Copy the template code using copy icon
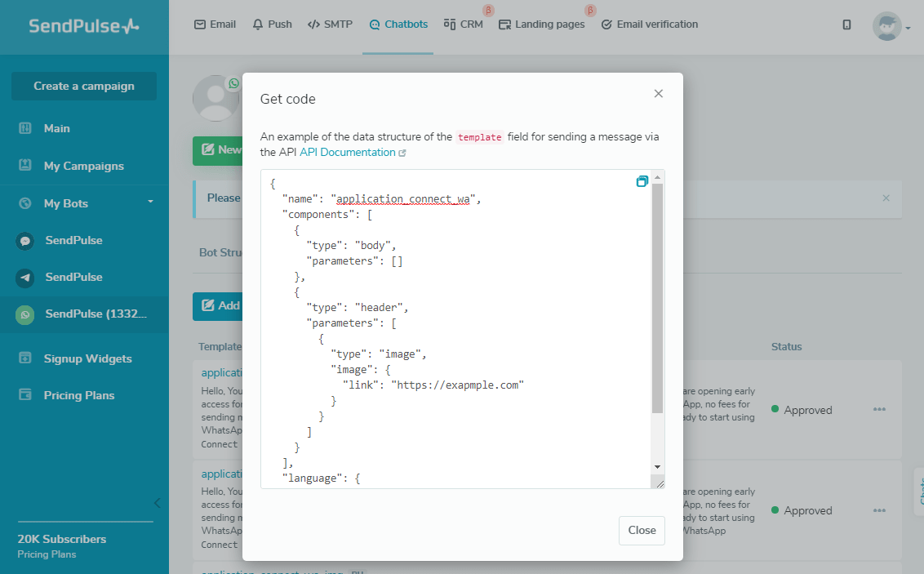The image size is (924, 574). point(642,181)
